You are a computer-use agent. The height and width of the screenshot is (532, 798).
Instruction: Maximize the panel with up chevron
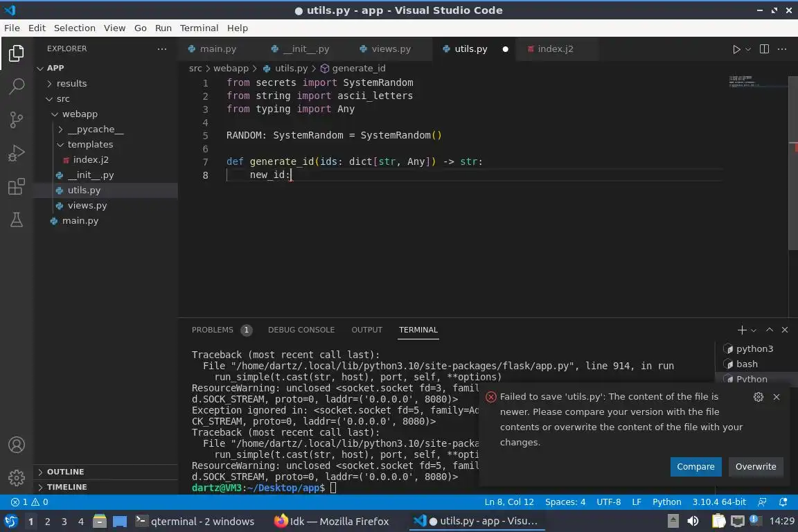click(770, 330)
